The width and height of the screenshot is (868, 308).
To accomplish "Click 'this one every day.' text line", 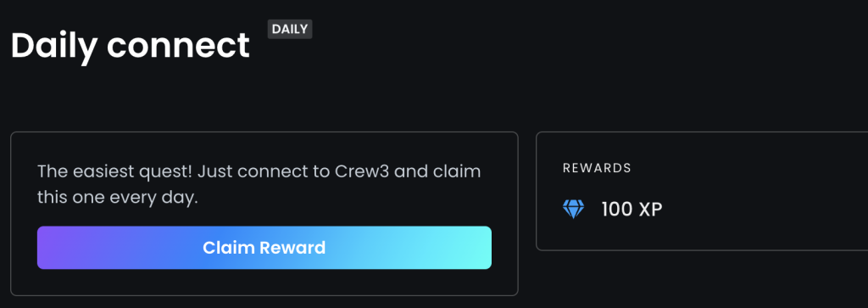I will (117, 199).
